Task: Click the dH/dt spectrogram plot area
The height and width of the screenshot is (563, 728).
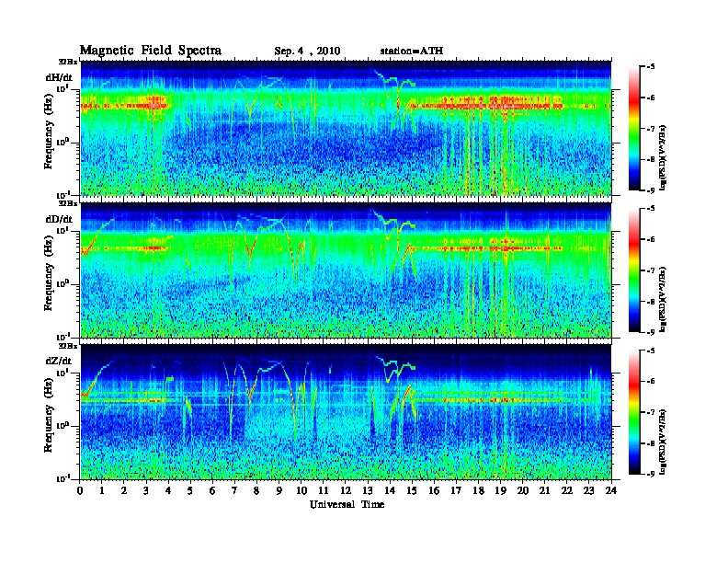Action: [x=346, y=128]
